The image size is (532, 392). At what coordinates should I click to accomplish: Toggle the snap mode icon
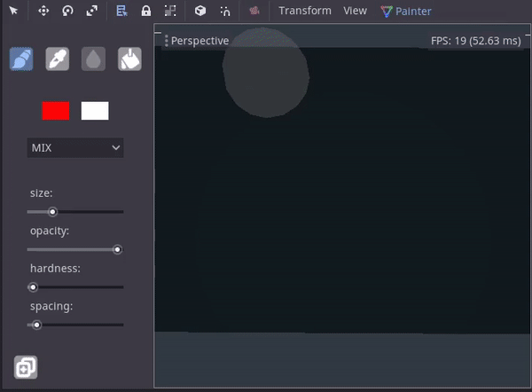coord(225,12)
